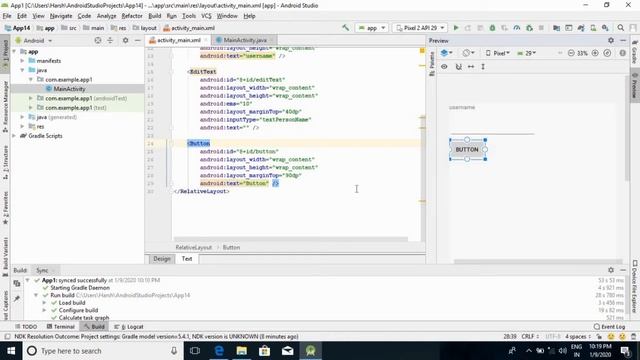Image resolution: width=640 pixels, height=360 pixels.
Task: Hide the Project panel with minus icon
Action: click(138, 40)
